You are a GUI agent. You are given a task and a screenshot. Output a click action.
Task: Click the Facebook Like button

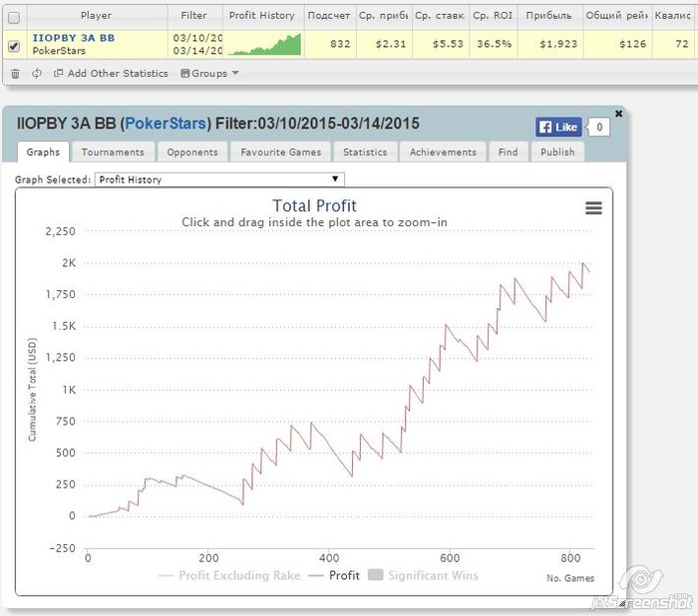(558, 128)
